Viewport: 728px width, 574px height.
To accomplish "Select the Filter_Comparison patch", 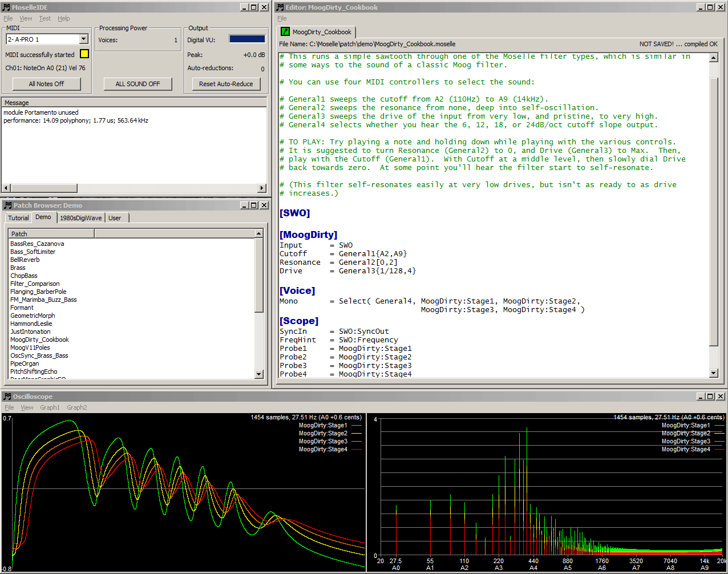I will (x=35, y=284).
